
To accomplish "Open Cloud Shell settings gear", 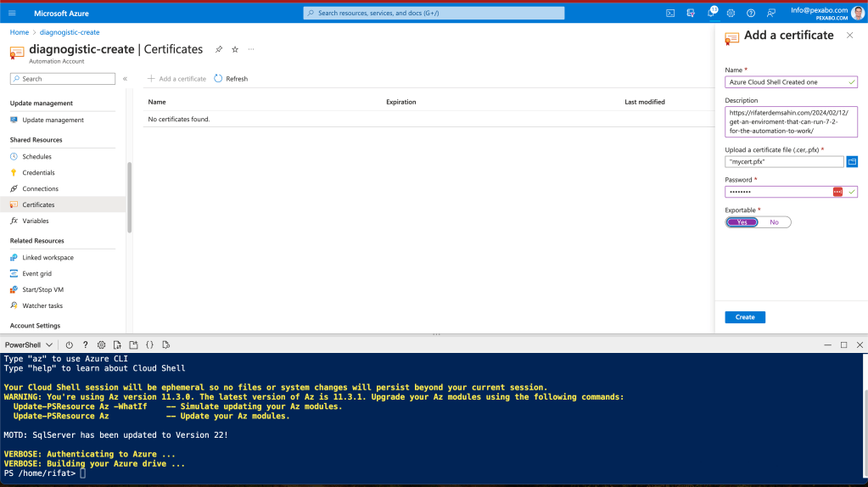I will [x=101, y=344].
